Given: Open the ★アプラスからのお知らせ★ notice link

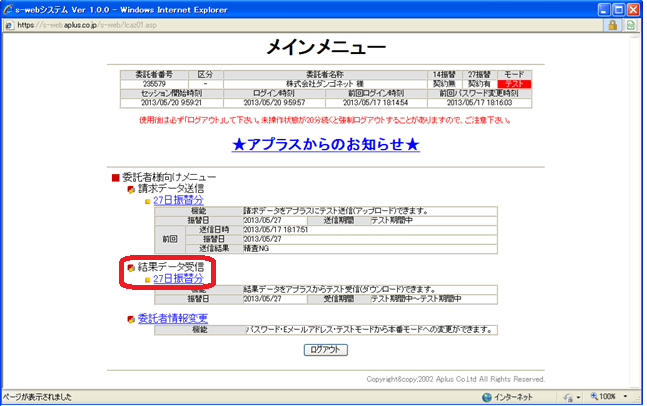Looking at the screenshot, I should coord(328,145).
